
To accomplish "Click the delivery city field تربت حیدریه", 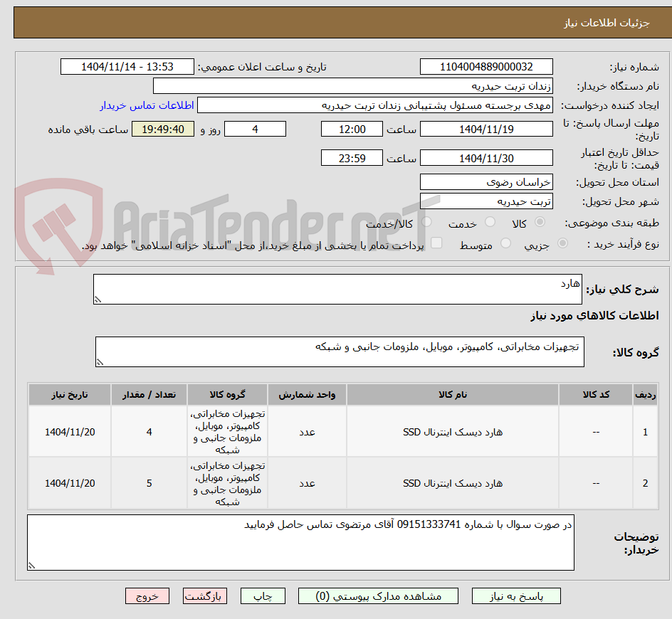I will click(x=486, y=201).
